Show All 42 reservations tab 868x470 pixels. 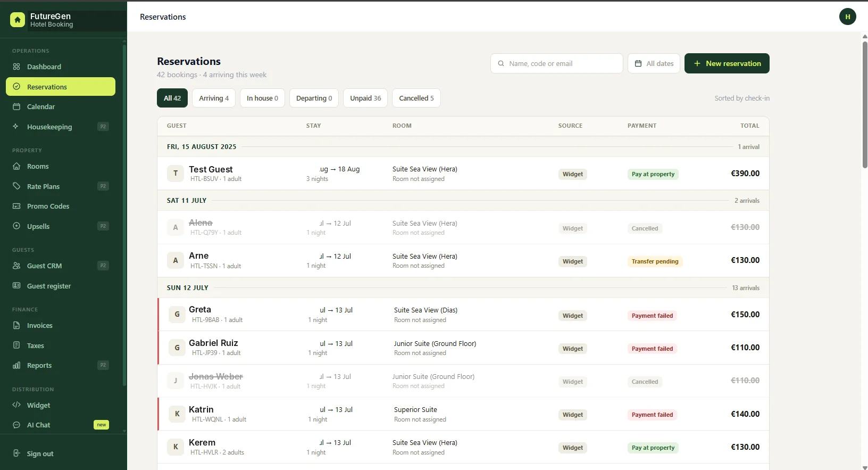(172, 98)
